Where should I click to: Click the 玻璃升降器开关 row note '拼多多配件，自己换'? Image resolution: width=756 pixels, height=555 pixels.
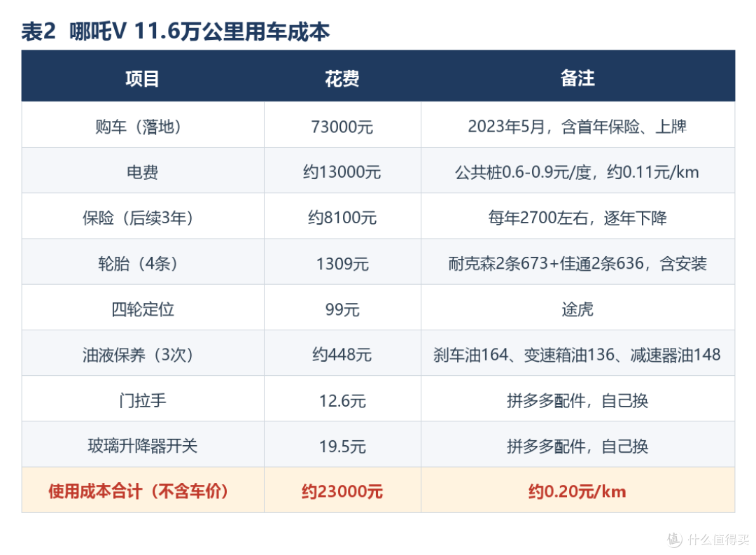tap(577, 446)
